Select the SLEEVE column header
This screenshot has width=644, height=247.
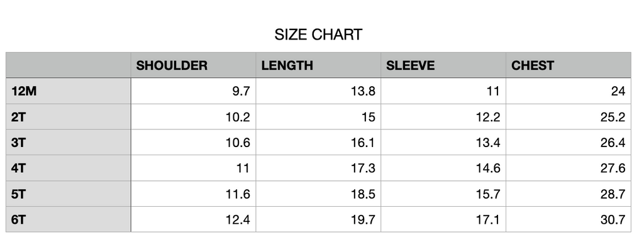point(443,65)
